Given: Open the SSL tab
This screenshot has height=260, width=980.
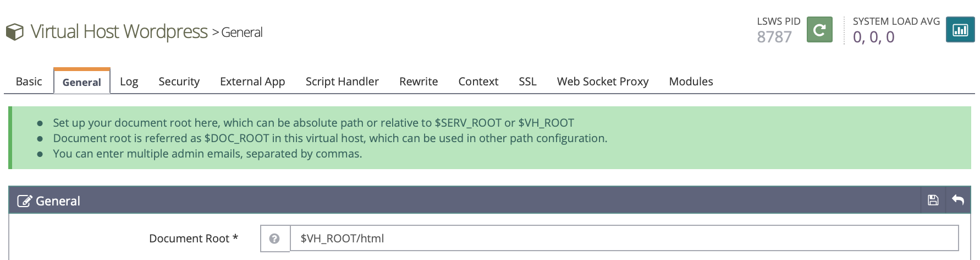Looking at the screenshot, I should coord(527,82).
